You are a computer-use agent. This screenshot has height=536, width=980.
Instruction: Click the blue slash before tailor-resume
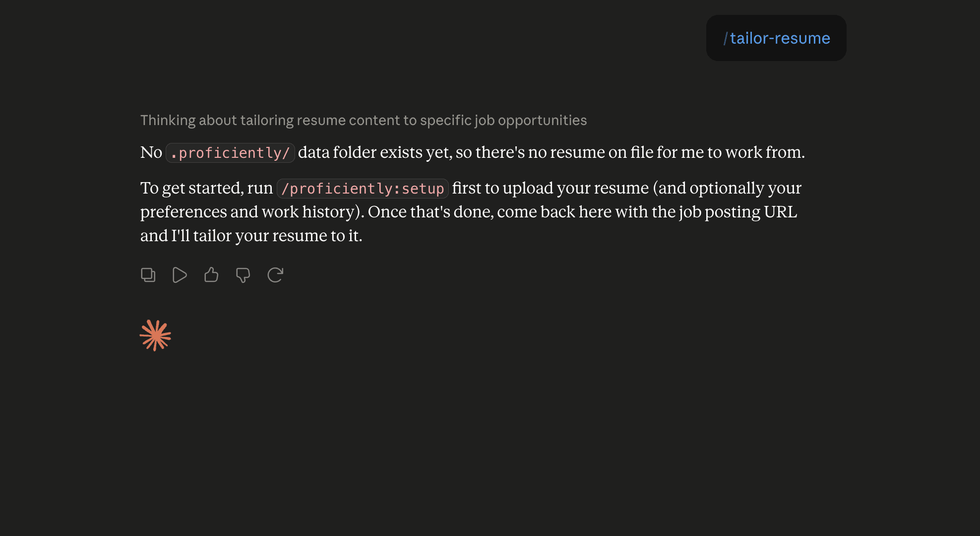(726, 38)
